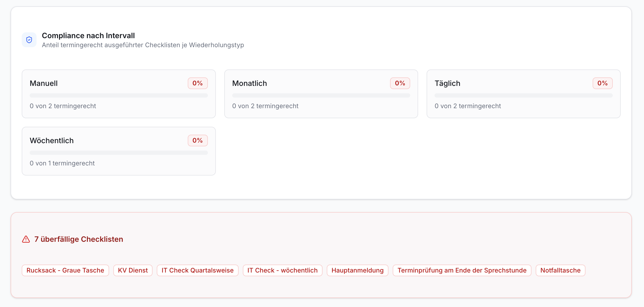The height and width of the screenshot is (307, 644).
Task: Click the 'Anteil termingerecht ausgeführter Checklisten' subtitle
Action: click(x=143, y=45)
